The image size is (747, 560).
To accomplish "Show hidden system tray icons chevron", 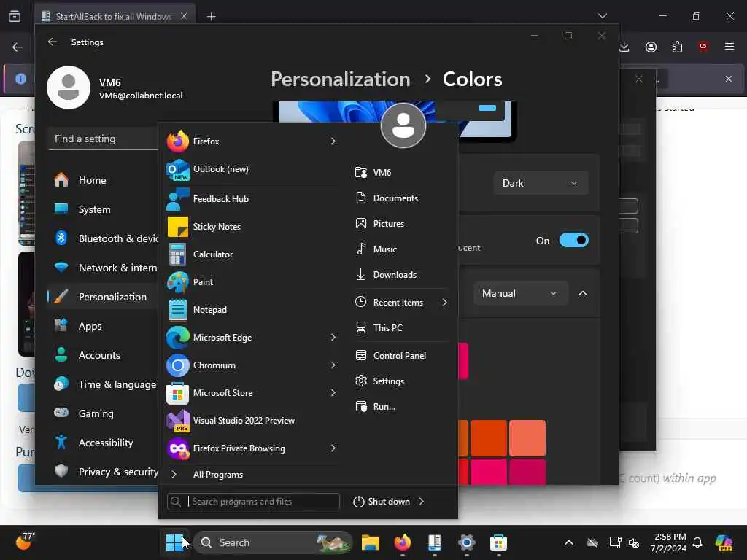I will [569, 542].
